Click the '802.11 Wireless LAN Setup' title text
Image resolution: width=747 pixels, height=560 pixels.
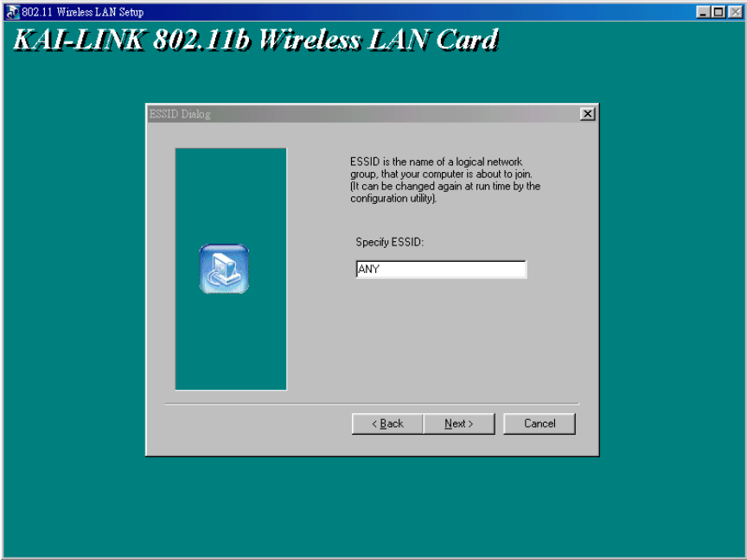click(x=82, y=12)
